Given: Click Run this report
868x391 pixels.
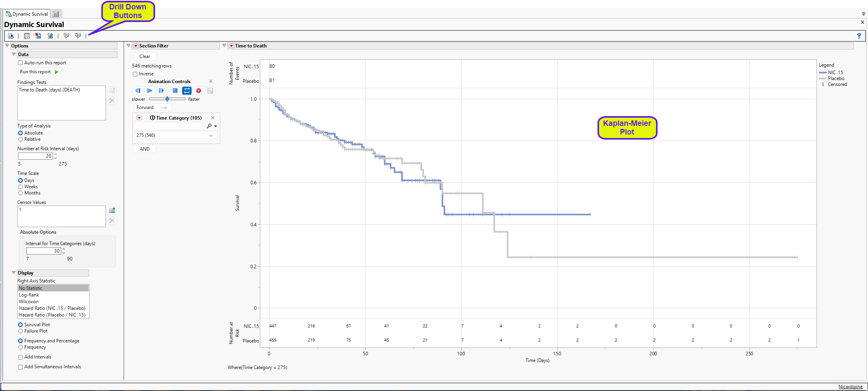Looking at the screenshot, I should point(39,72).
